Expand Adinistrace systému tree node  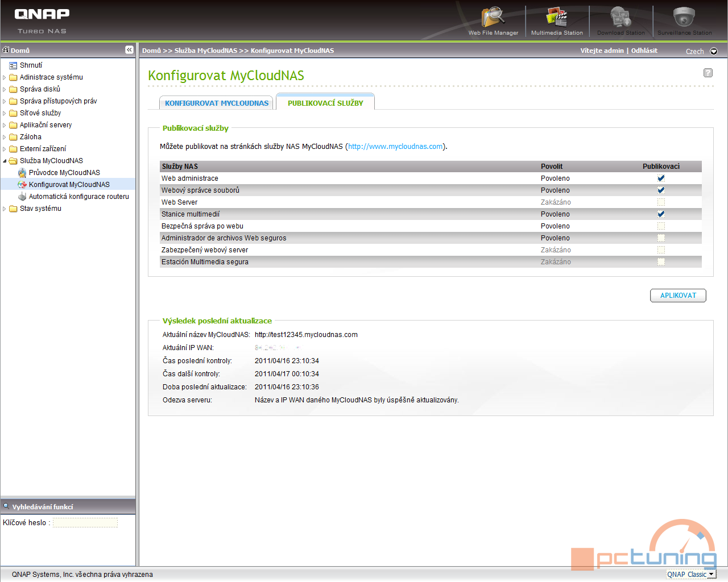point(5,77)
